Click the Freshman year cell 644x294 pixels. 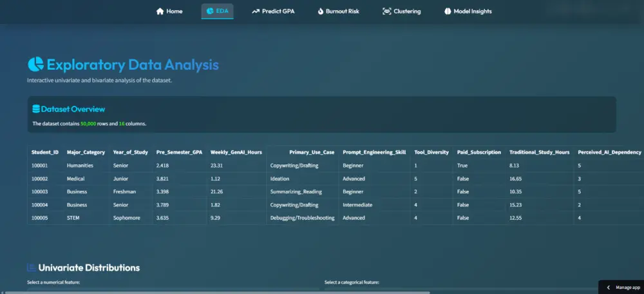click(x=131, y=191)
